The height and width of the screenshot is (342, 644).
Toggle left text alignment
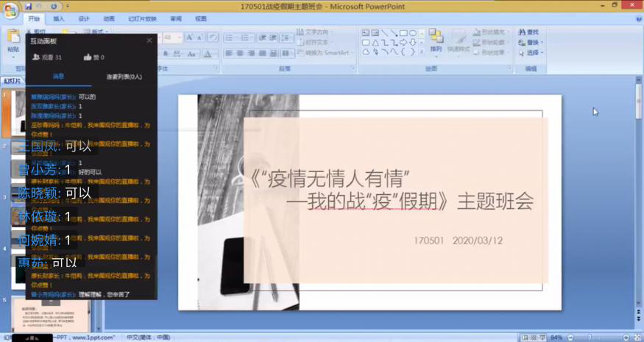coord(229,54)
